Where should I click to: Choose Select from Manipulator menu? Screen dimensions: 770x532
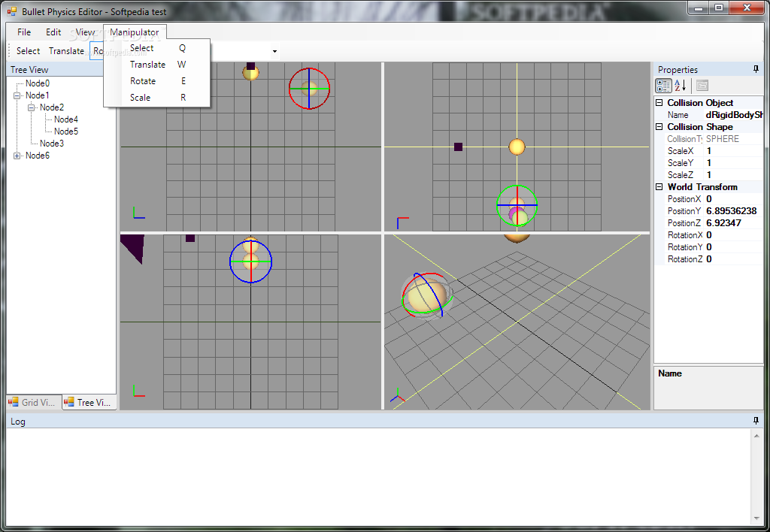pos(157,48)
